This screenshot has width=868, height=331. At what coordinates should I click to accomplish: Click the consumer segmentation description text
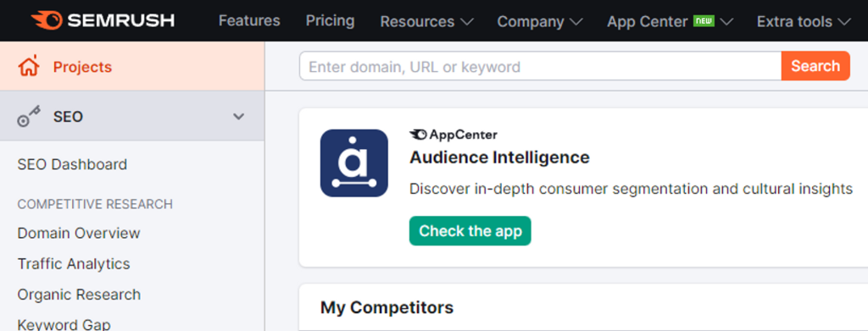(x=631, y=189)
